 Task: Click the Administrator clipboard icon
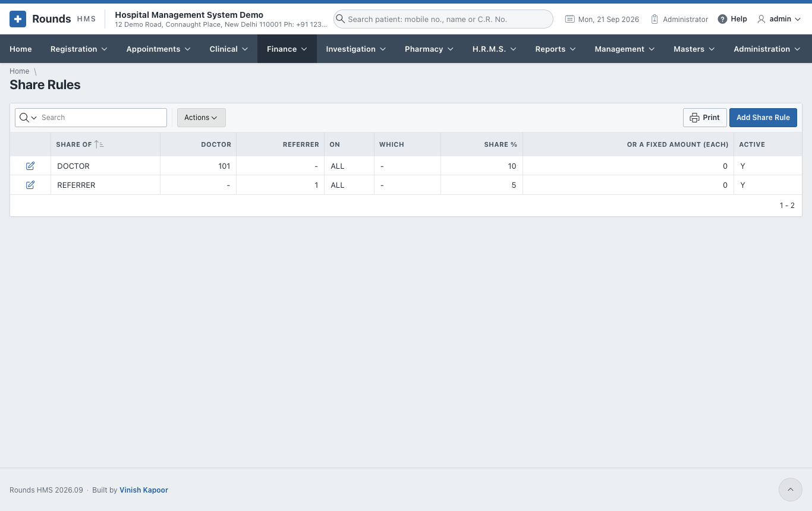coord(654,19)
